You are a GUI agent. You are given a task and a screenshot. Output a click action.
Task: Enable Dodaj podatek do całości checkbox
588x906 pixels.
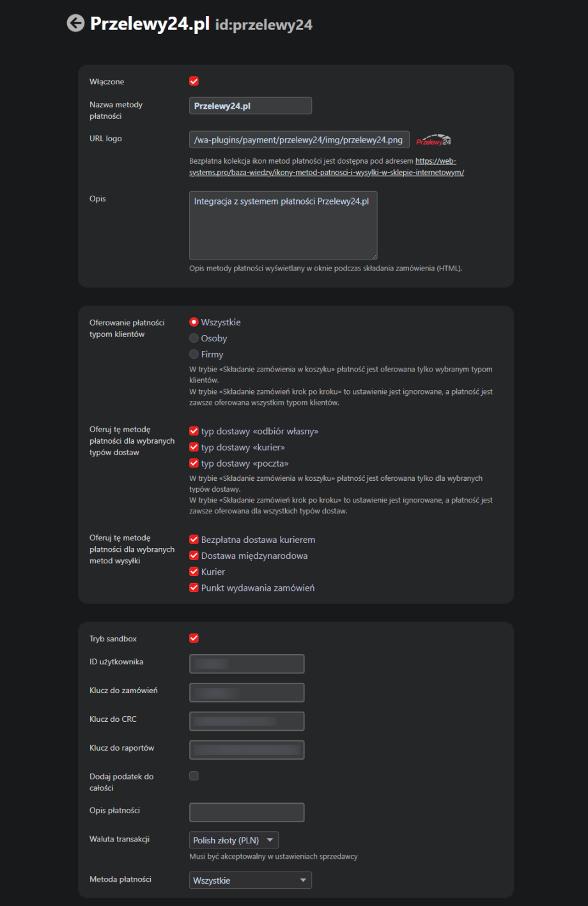click(x=194, y=776)
